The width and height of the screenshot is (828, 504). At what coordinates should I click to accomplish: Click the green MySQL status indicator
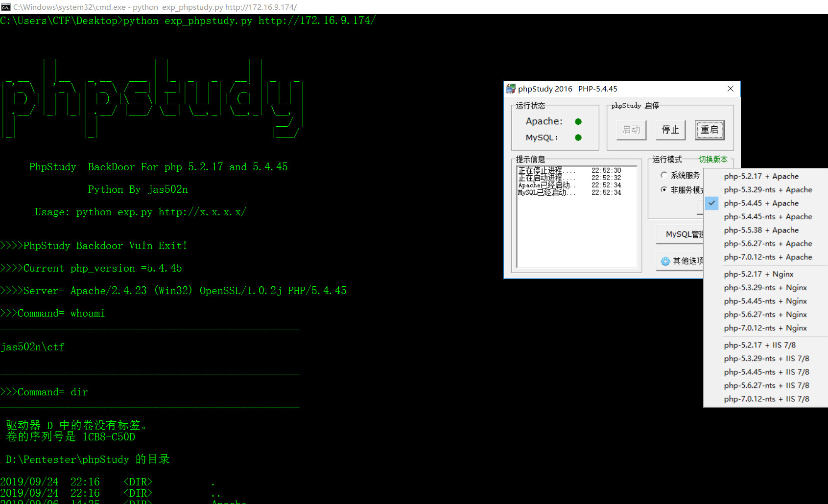click(578, 137)
